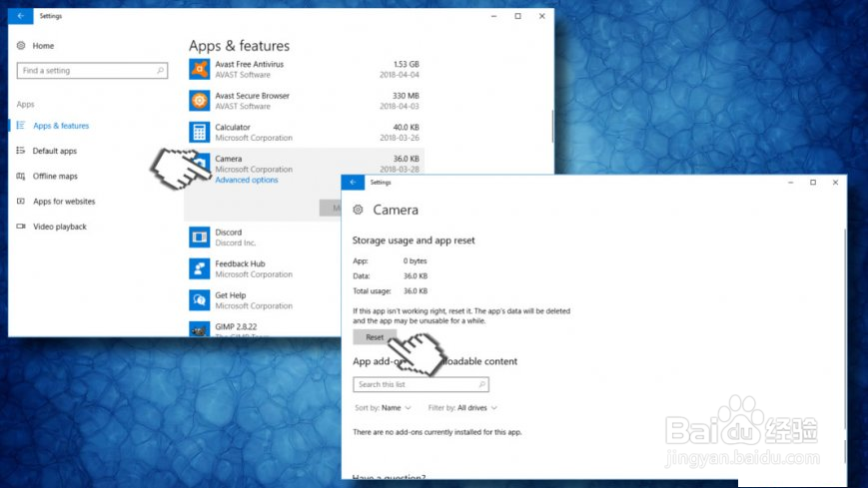The width and height of the screenshot is (868, 488).
Task: Click the Camera entry name in apps list
Action: click(x=228, y=159)
